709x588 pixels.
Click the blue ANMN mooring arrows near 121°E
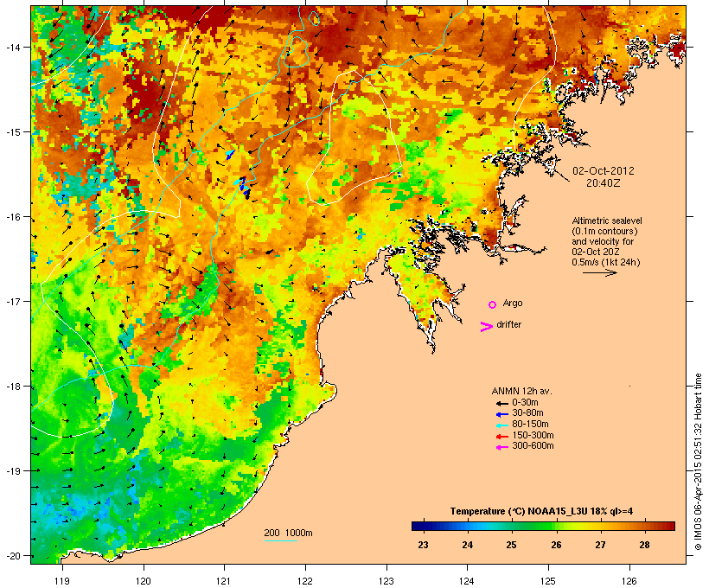click(243, 187)
